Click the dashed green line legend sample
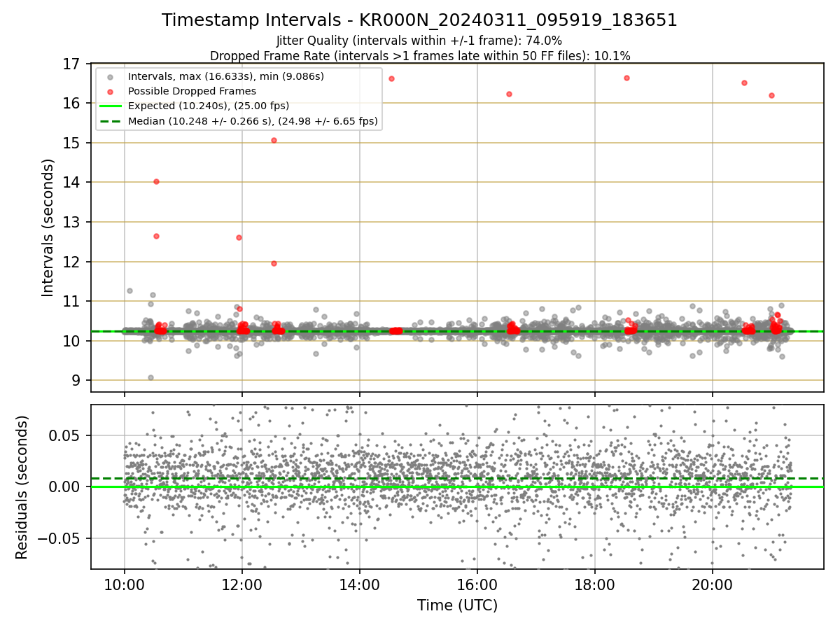This screenshot has height=630, width=840. [110, 120]
